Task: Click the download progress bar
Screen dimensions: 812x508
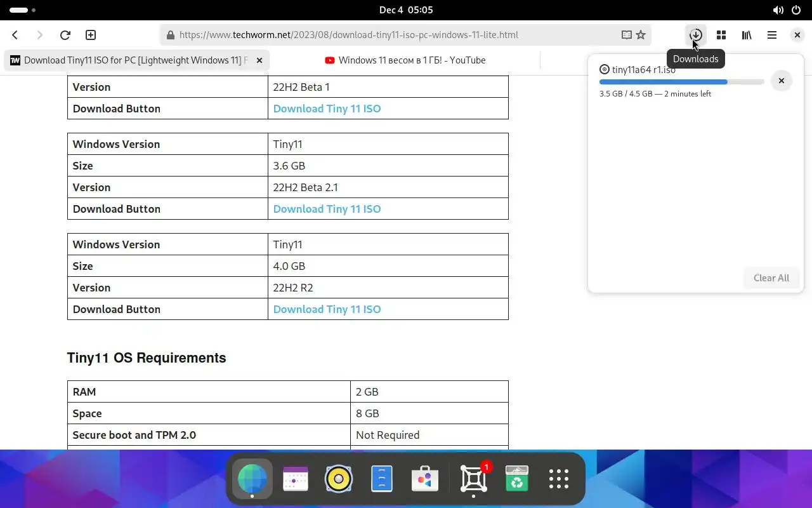Action: coord(681,82)
